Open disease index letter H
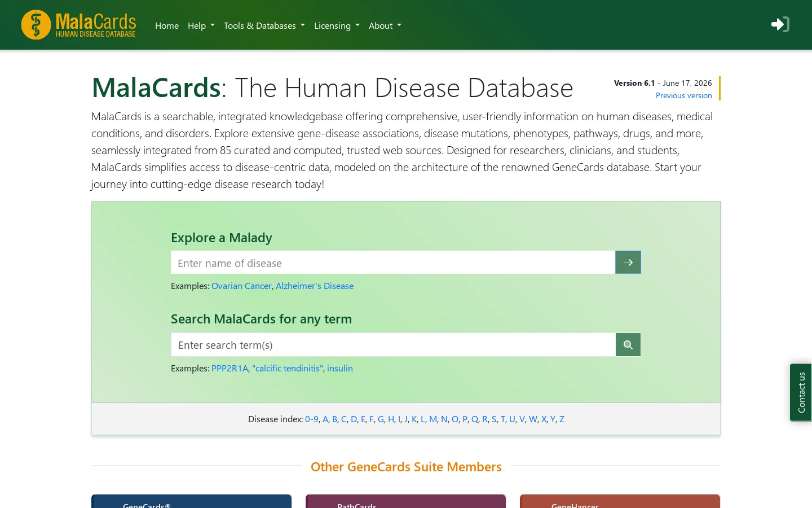Screen dimensions: 812x508 tap(391, 419)
